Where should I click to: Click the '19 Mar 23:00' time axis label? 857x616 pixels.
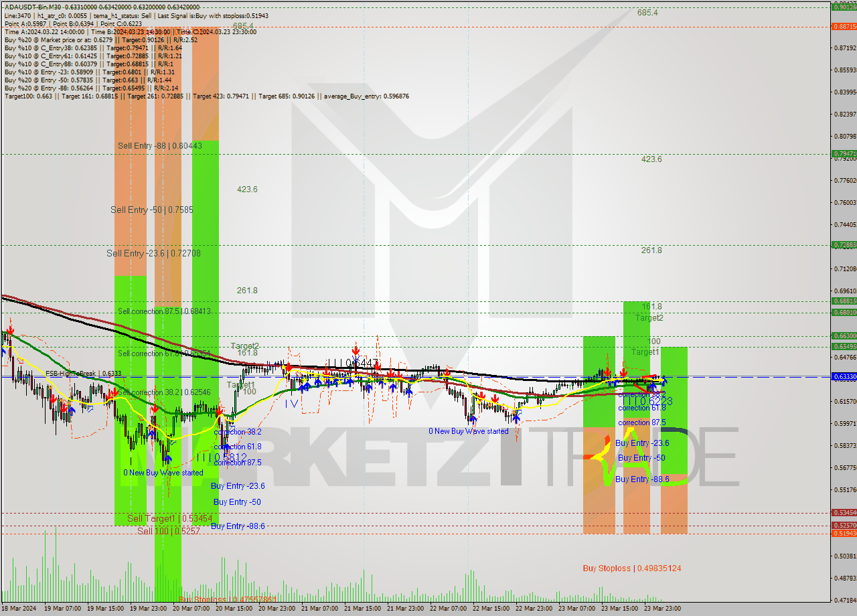[x=149, y=609]
